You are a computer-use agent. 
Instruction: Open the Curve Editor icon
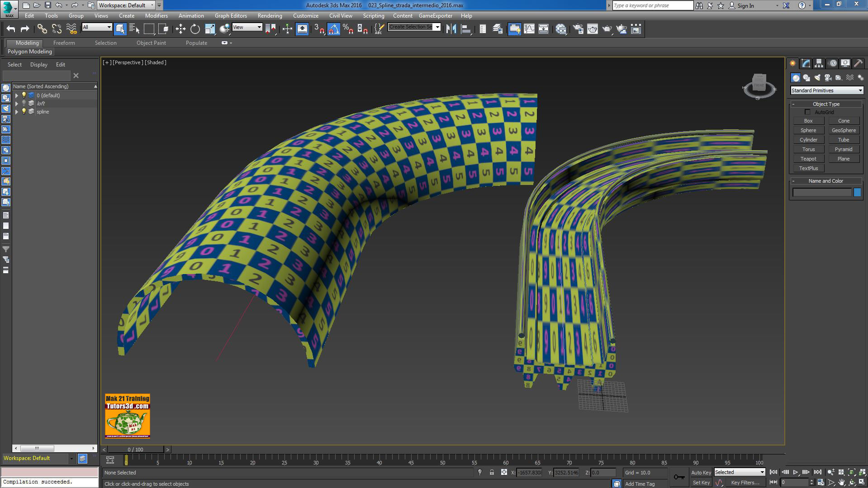529,29
